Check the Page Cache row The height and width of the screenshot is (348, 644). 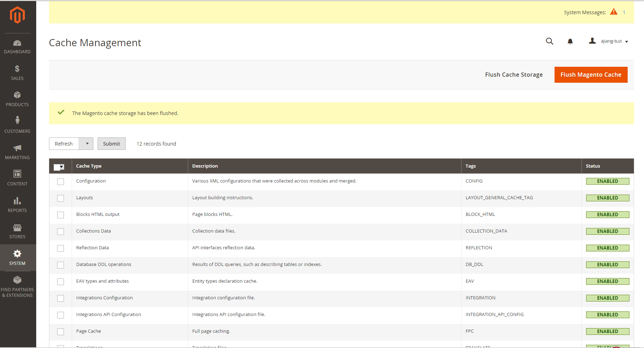point(61,332)
